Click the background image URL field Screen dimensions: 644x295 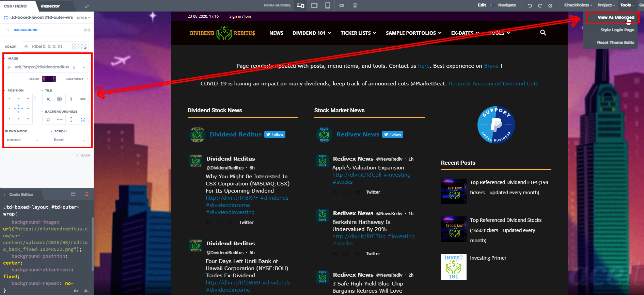(42, 67)
